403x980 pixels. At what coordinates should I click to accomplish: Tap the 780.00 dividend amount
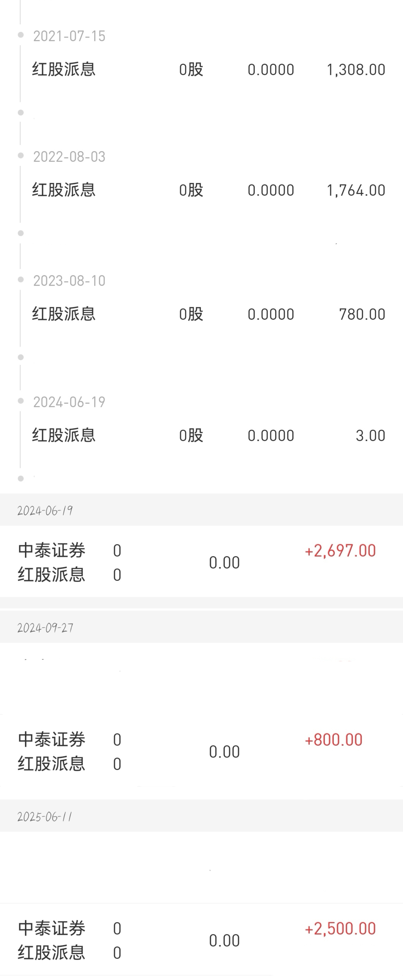coord(362,314)
